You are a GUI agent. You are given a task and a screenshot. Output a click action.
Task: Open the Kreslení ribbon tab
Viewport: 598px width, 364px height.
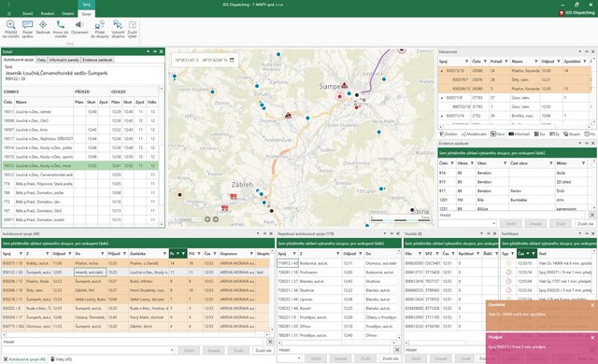tap(48, 14)
